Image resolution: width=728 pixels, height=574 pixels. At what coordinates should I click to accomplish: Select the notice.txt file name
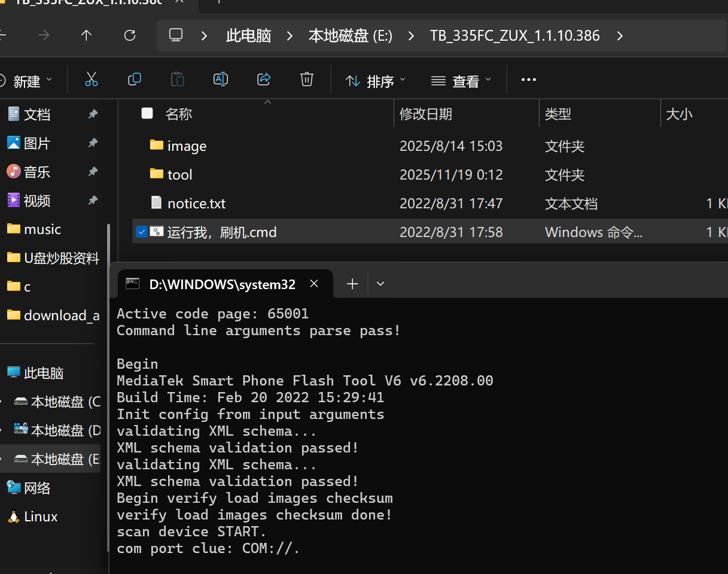197,204
